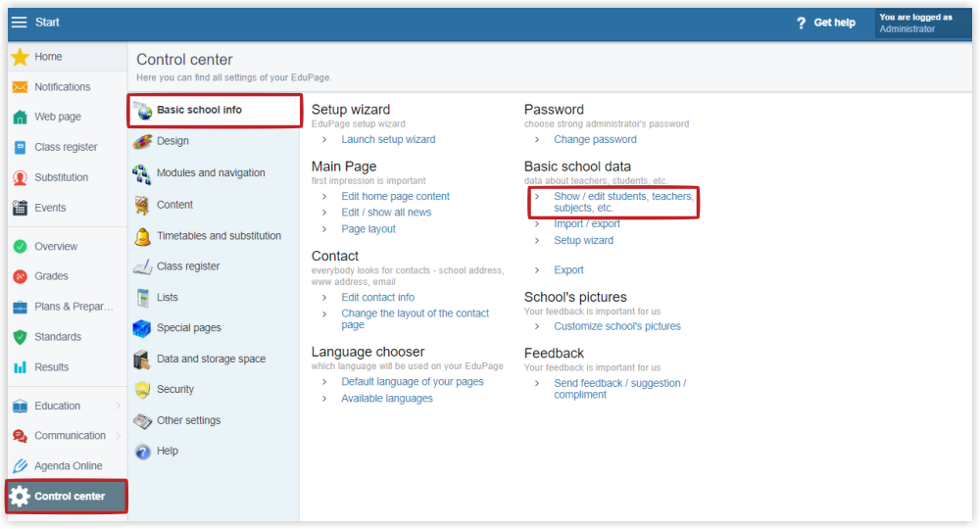This screenshot has width=980, height=529.
Task: Click the Start label in top bar
Action: click(x=47, y=23)
